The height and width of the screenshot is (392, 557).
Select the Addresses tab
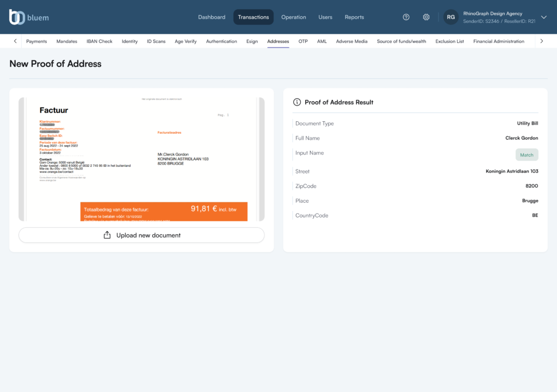[x=278, y=41]
